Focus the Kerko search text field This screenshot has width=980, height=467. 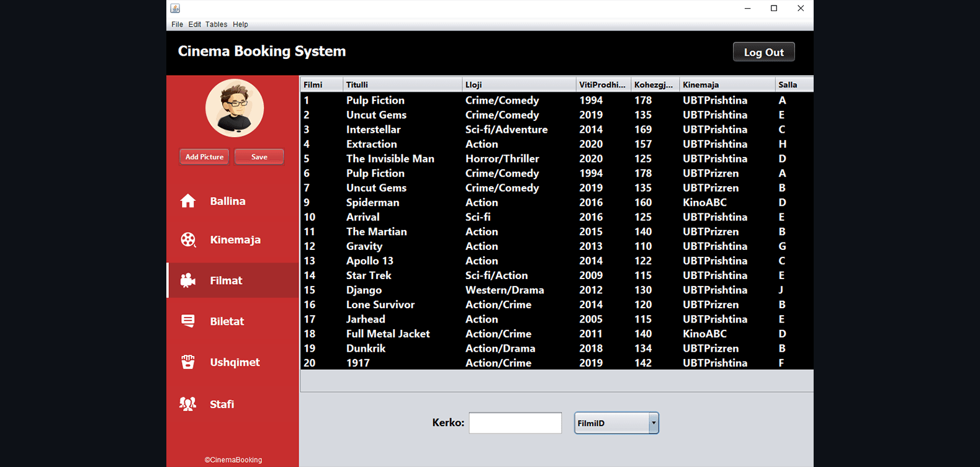pyautogui.click(x=515, y=423)
